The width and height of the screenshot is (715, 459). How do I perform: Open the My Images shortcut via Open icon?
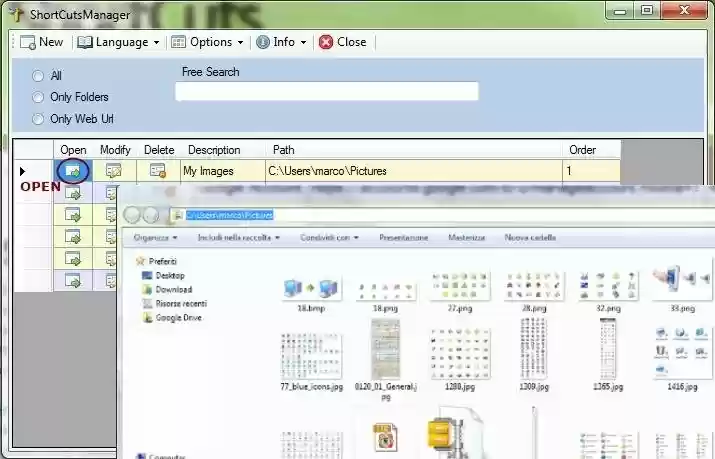(x=73, y=171)
